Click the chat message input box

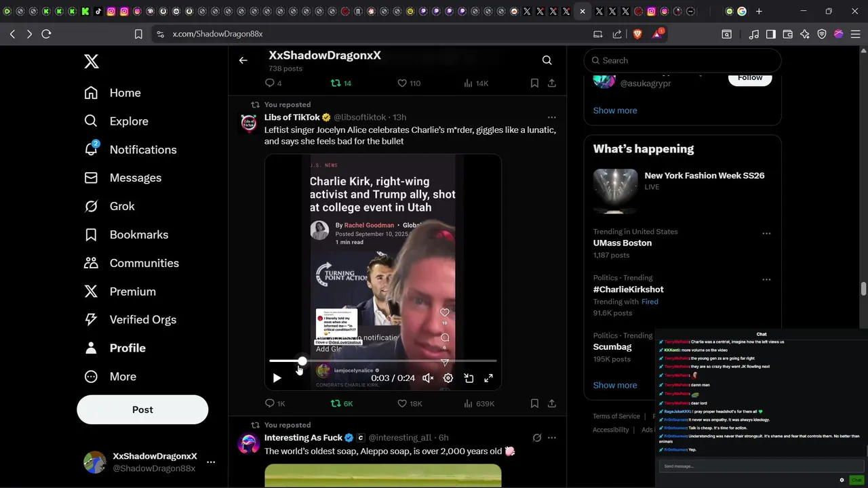(x=762, y=466)
